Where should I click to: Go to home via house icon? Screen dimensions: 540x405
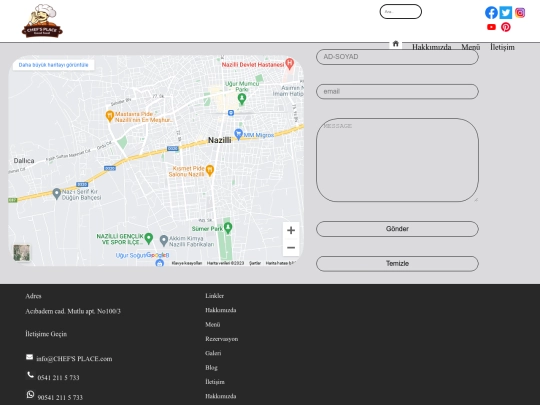tap(395, 44)
